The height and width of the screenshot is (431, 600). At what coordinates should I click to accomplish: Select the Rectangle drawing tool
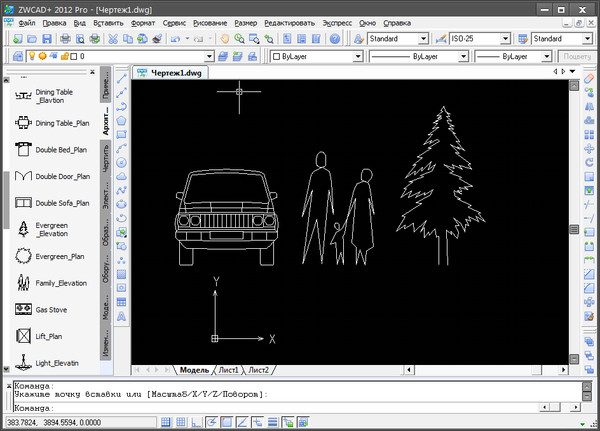click(122, 133)
